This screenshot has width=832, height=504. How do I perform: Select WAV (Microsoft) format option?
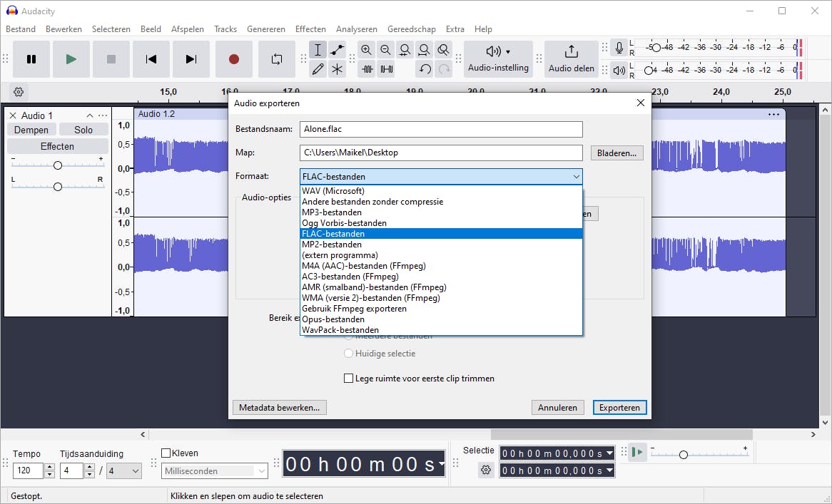[442, 191]
